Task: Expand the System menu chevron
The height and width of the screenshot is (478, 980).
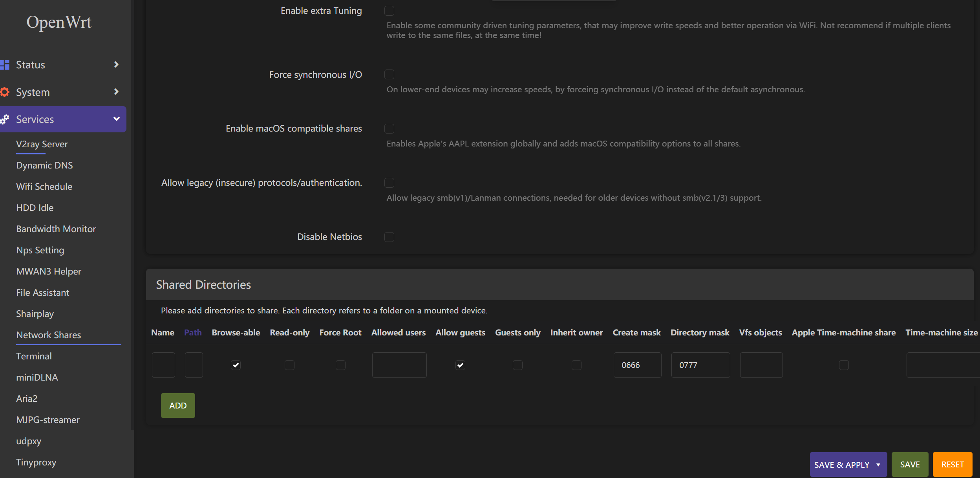Action: [116, 92]
